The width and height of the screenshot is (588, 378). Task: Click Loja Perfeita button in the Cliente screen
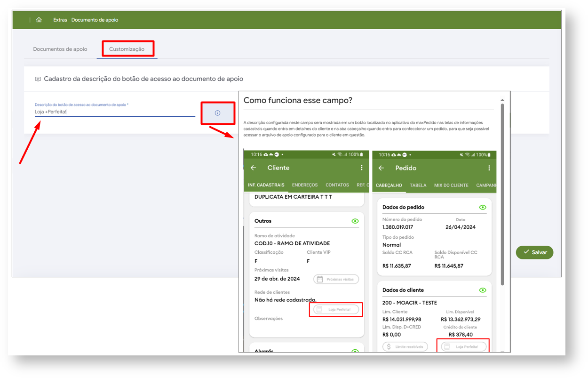tap(336, 309)
